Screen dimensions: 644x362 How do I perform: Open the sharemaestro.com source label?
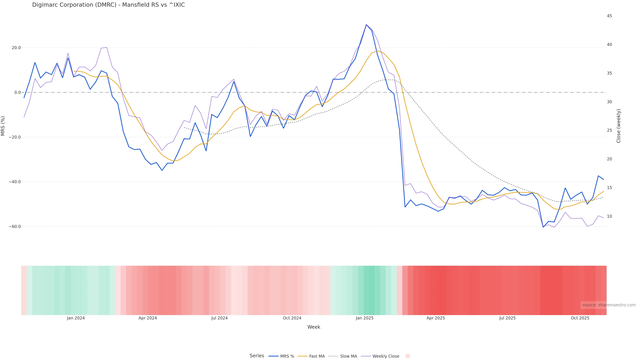608,305
